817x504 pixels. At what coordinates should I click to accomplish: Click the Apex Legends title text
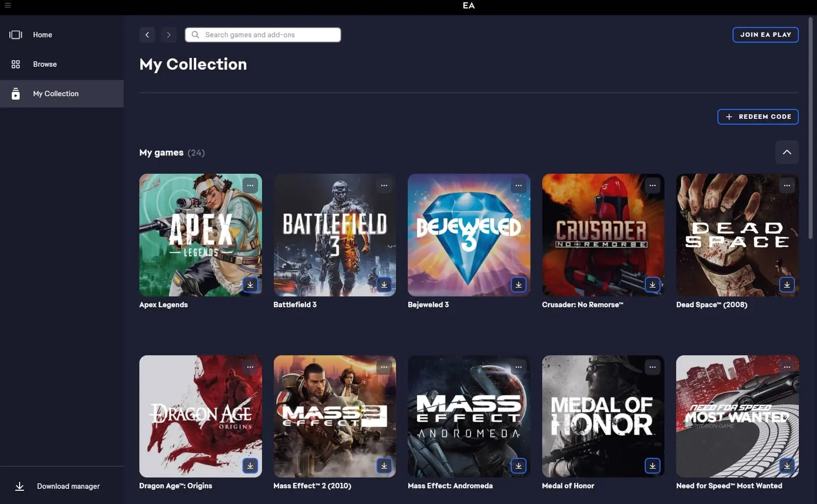pyautogui.click(x=163, y=305)
